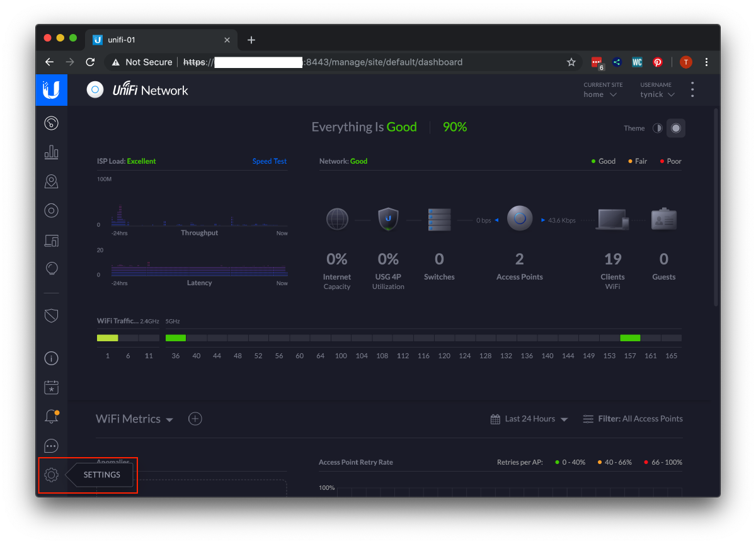Click the Not Secure warning label

[x=142, y=62]
